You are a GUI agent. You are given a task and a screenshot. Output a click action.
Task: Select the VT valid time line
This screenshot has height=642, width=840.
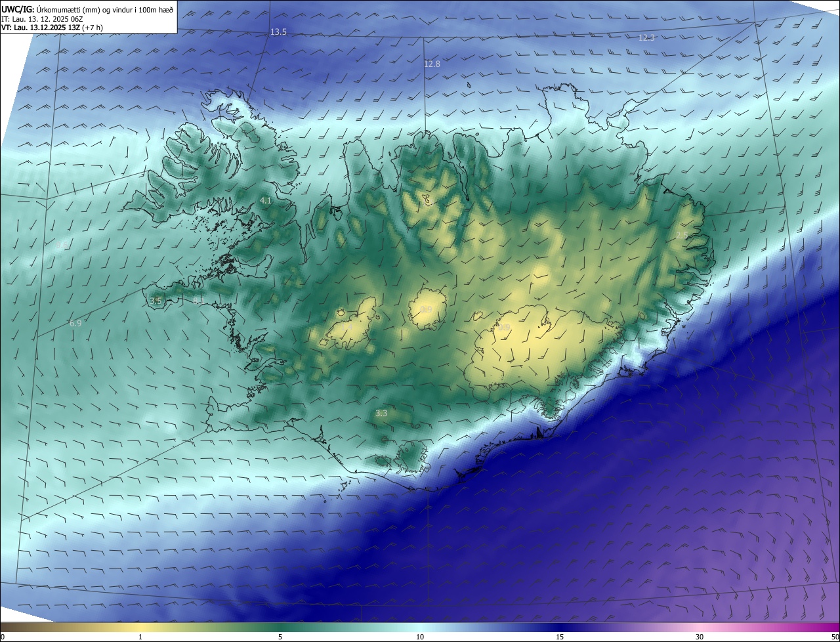(52, 28)
